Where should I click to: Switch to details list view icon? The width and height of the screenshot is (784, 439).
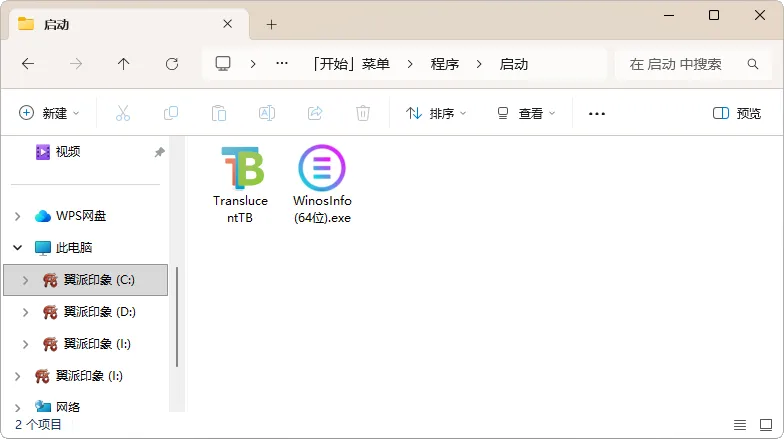[x=740, y=425]
